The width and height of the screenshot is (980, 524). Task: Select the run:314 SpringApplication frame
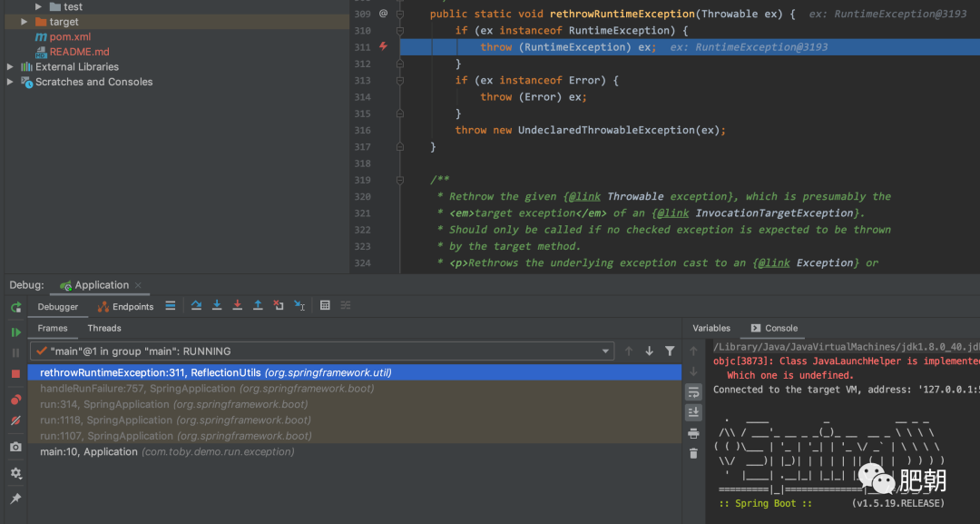(x=355, y=404)
